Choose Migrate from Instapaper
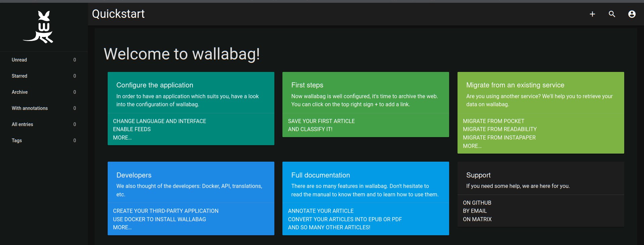 (499, 138)
